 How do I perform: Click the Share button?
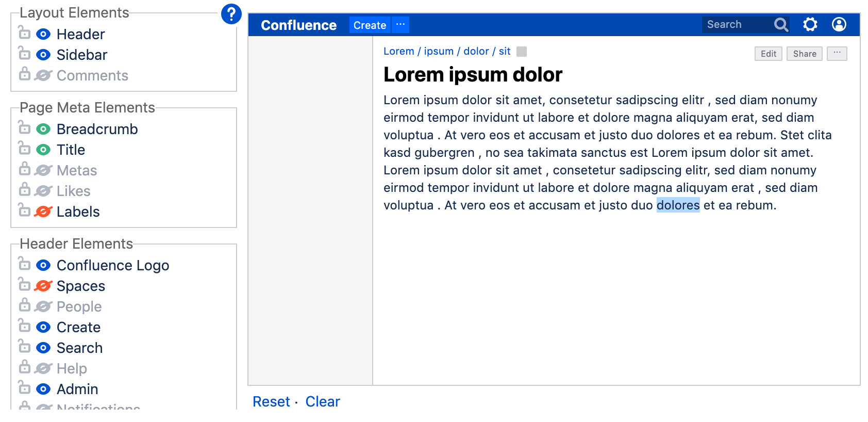pos(805,54)
